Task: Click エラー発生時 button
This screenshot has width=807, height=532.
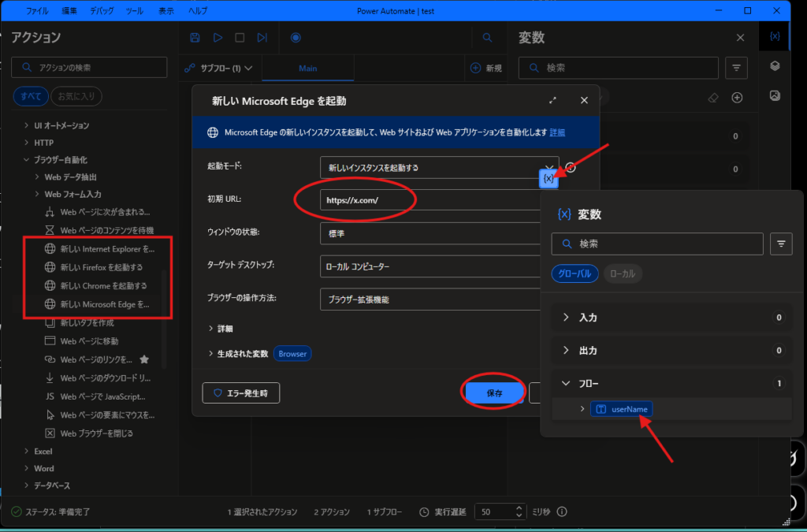Action: tap(241, 393)
